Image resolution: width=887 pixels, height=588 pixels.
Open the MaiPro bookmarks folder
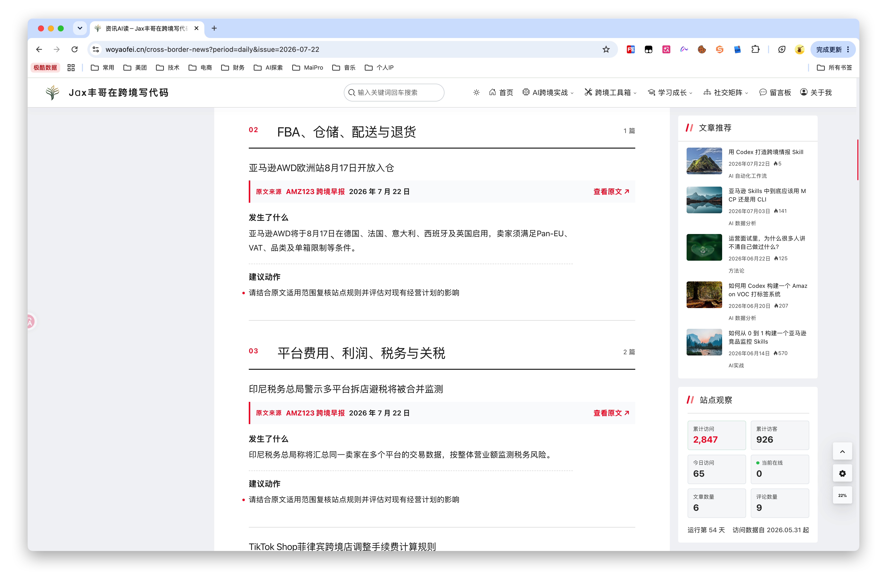click(308, 67)
